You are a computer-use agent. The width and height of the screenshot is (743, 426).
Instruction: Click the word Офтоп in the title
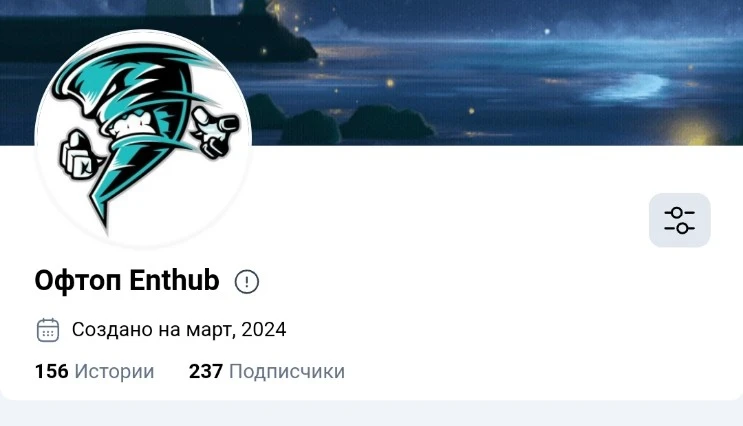78,281
